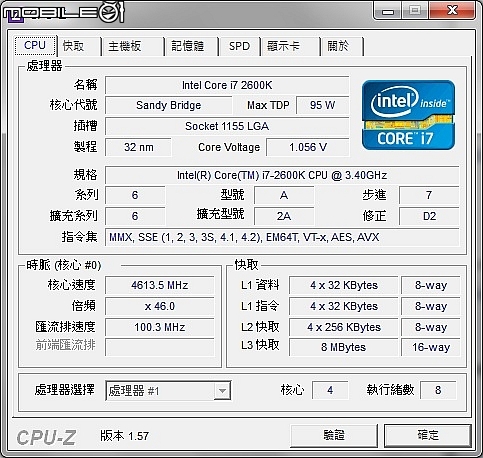Click the Socket 1155 LGA field
Viewport: 483px width, 458px height.
pos(227,126)
